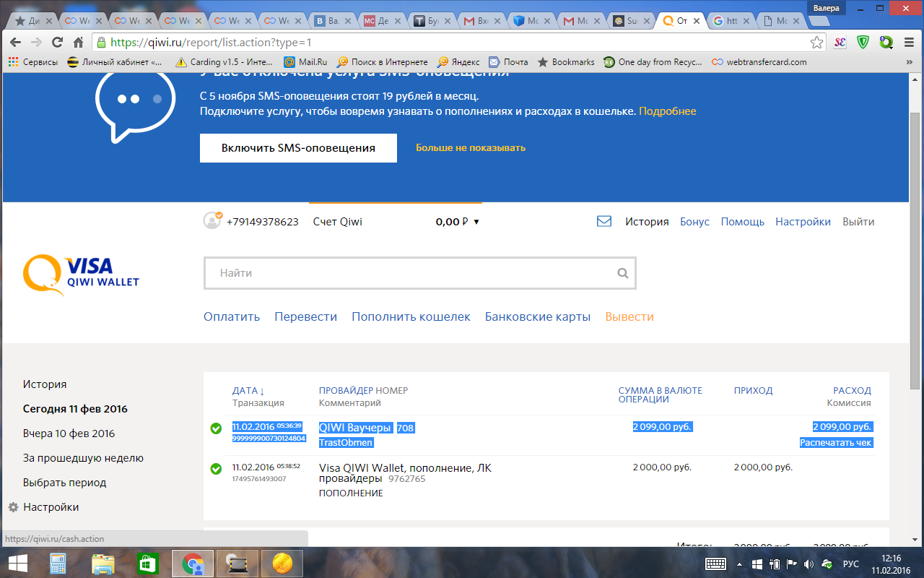Open the Оплатить section
This screenshot has width=924, height=578.
click(x=232, y=316)
